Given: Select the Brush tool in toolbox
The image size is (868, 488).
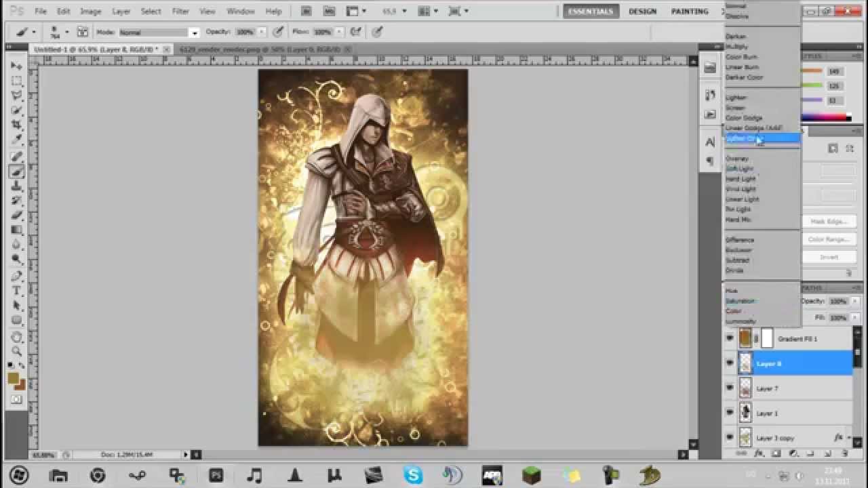Looking at the screenshot, I should coord(17,171).
